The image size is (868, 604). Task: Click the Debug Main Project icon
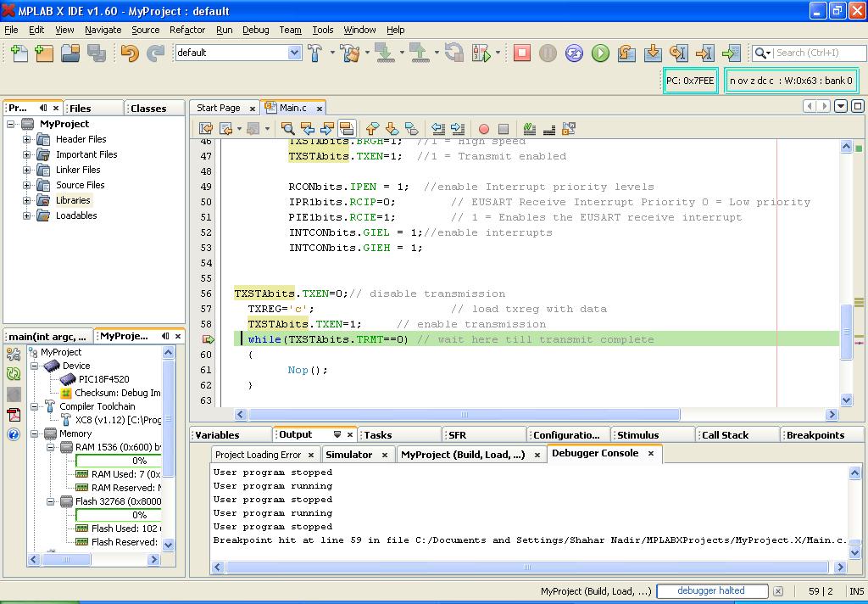click(481, 53)
